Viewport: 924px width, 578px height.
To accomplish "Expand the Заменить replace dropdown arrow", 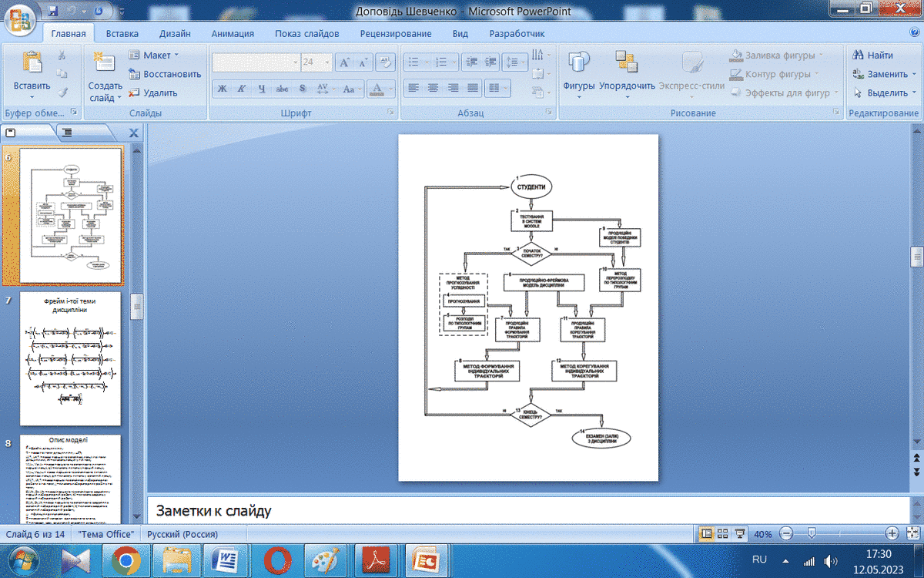I will tap(914, 74).
